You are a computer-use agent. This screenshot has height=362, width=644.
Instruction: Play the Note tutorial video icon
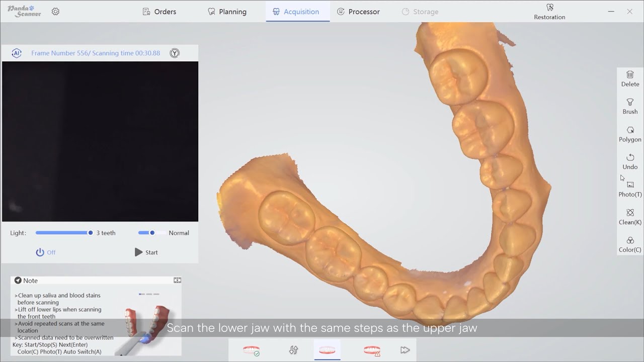[x=177, y=280]
